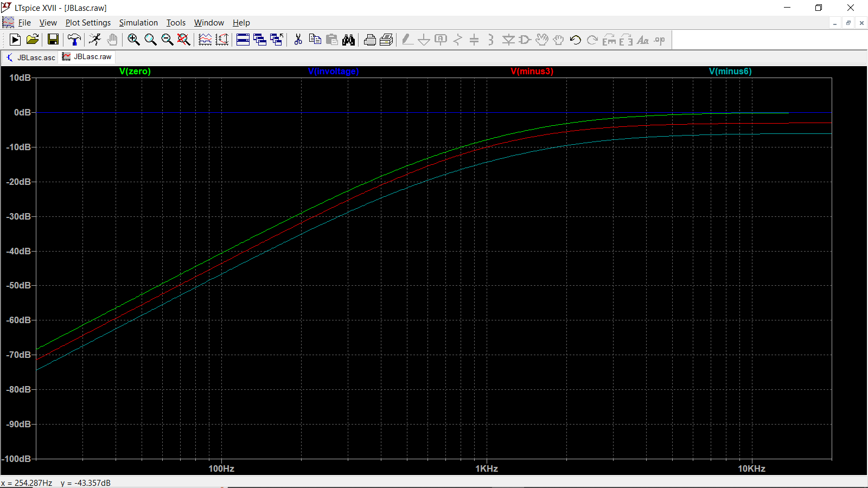Click the V(minus6) trace label
The width and height of the screenshot is (868, 488).
(730, 72)
